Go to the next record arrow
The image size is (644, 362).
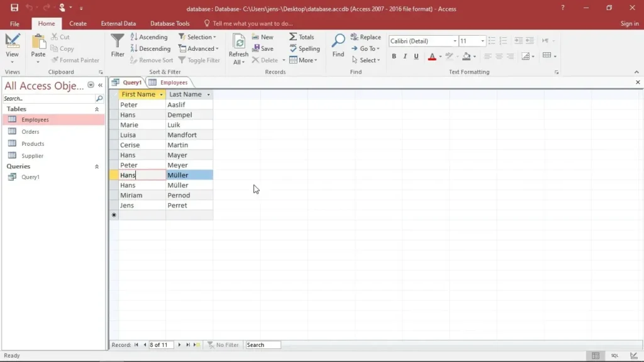tap(179, 345)
